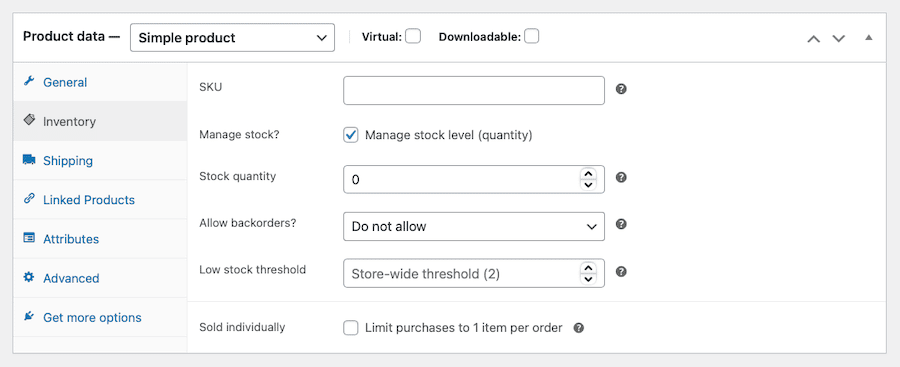The height and width of the screenshot is (367, 900).
Task: Open the Allow backorders dropdown
Action: [x=474, y=226]
